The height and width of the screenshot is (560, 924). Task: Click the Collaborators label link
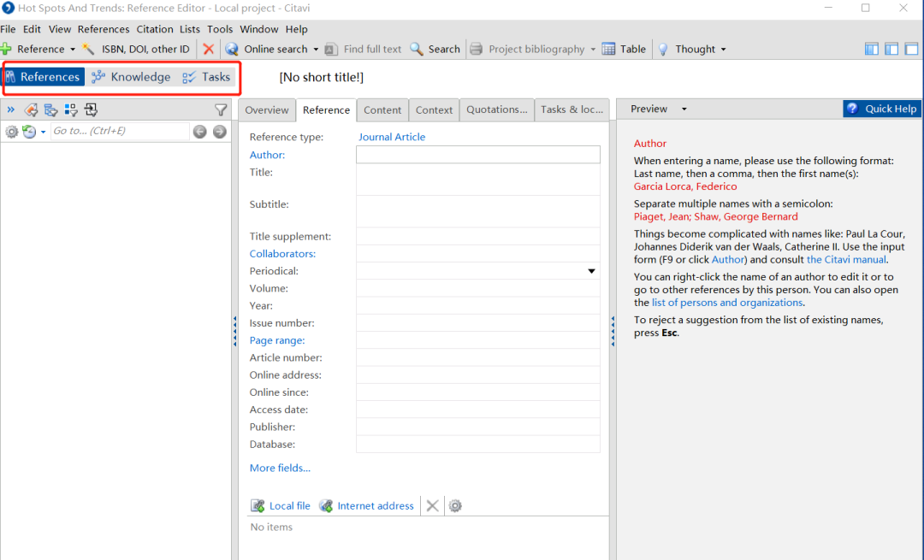(x=282, y=254)
